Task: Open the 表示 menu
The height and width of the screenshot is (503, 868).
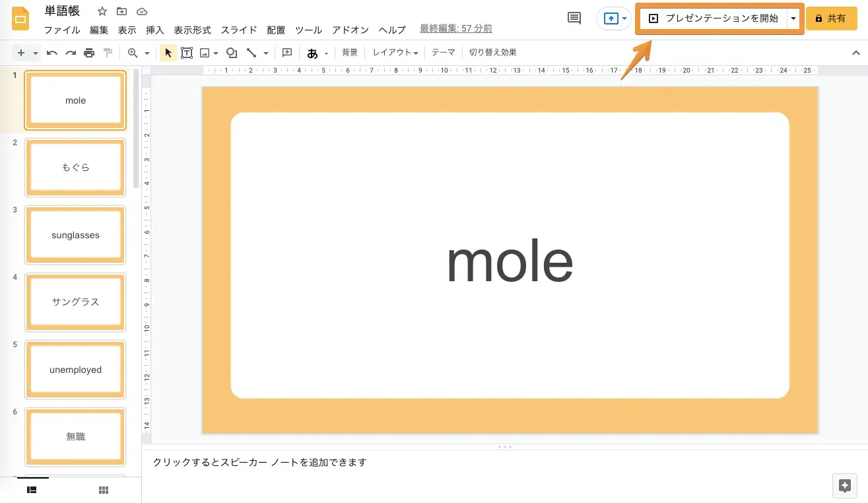Action: (127, 30)
